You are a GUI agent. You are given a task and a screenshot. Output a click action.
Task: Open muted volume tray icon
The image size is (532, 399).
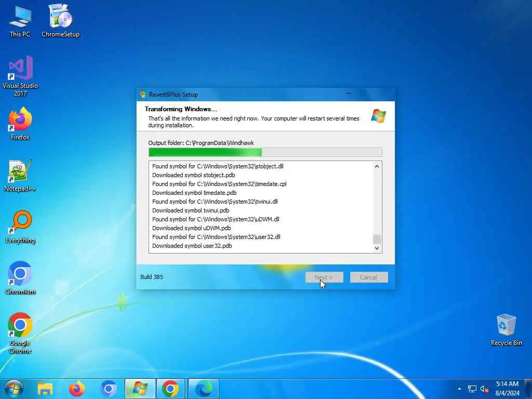[x=484, y=389]
